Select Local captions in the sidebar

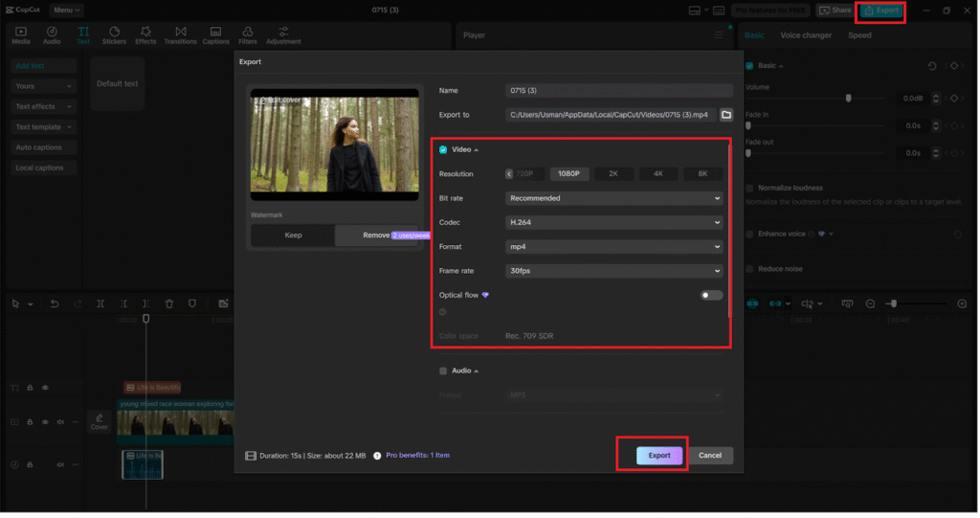43,169
